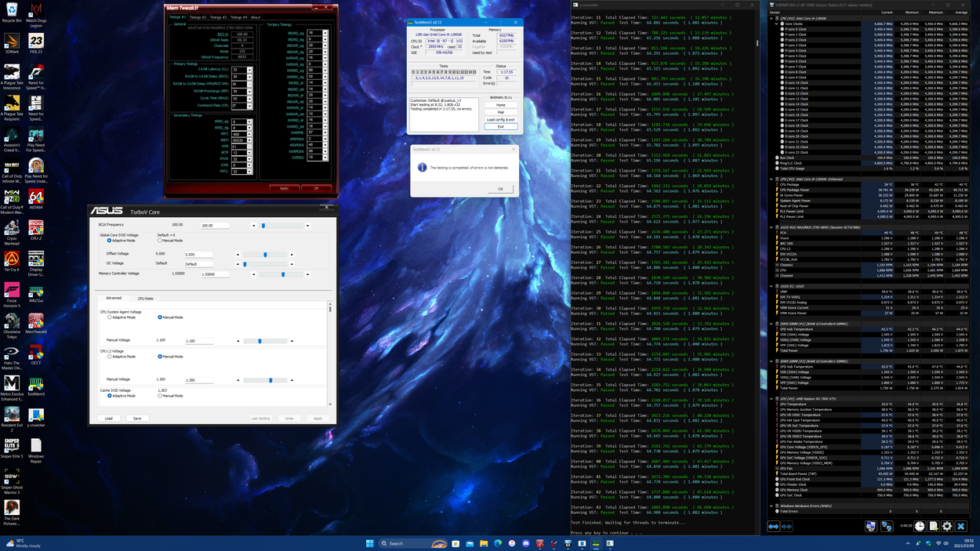
Task: Open the Windows Repair desktop file
Action: (36, 450)
